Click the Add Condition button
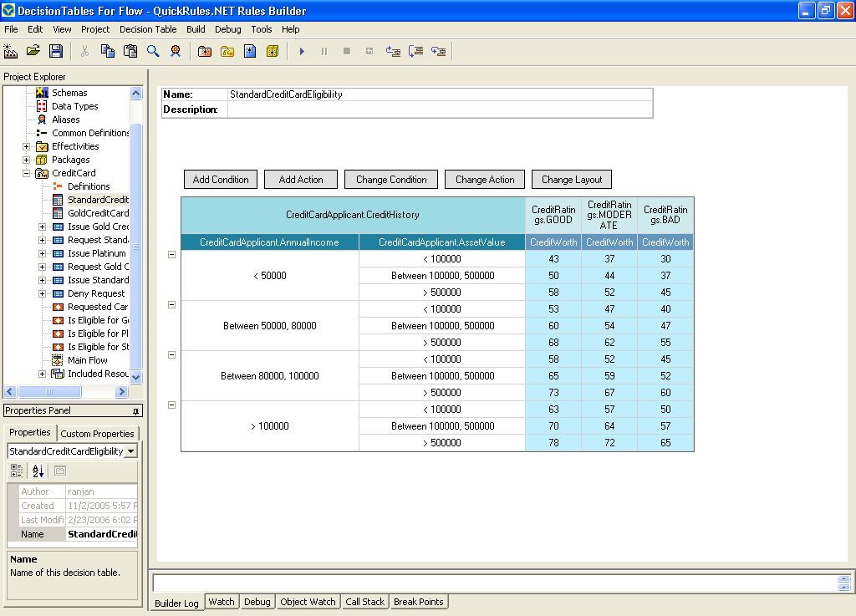Viewport: 856px width, 616px height. pyautogui.click(x=221, y=180)
